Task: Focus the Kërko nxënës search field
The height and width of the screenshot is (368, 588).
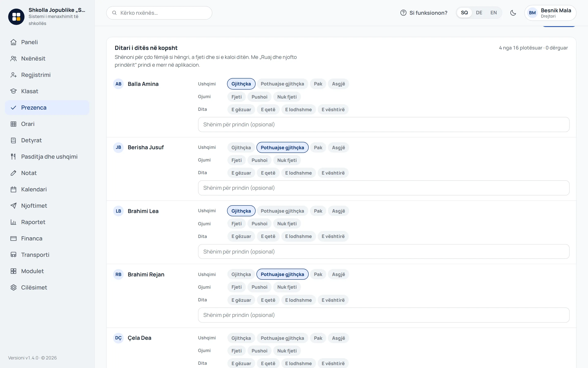Action: pos(159,13)
